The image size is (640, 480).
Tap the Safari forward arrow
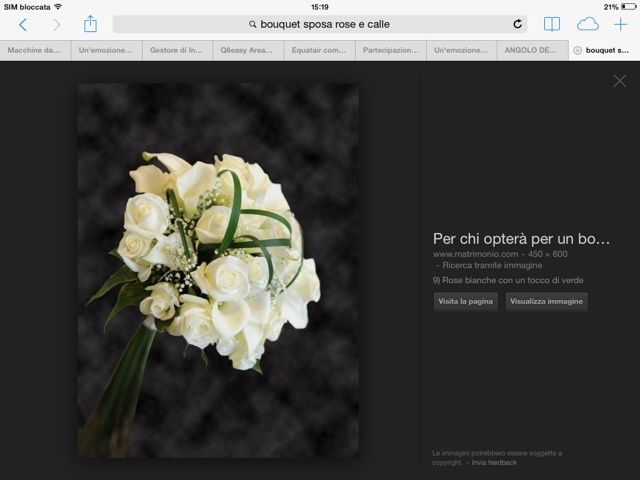point(56,24)
